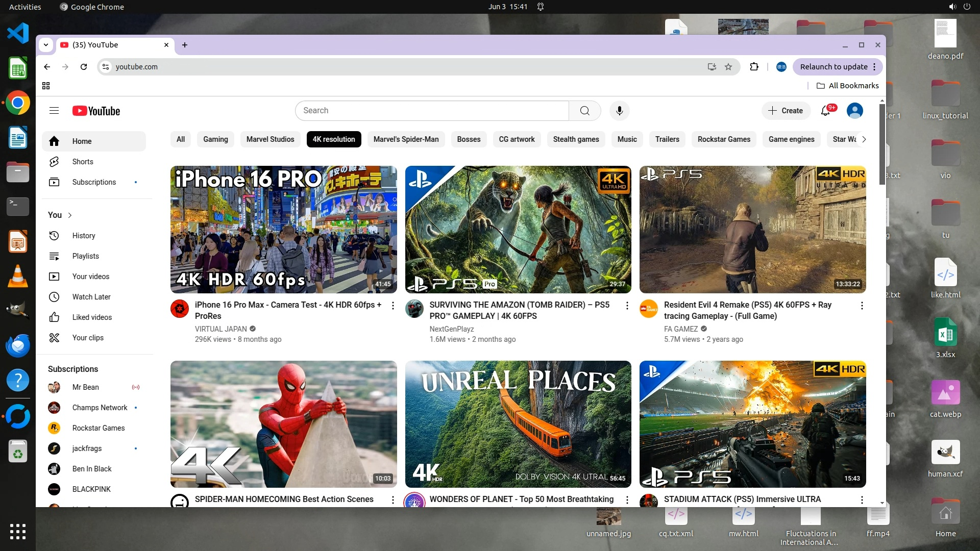
Task: Click the search magnifier button
Action: click(x=584, y=111)
